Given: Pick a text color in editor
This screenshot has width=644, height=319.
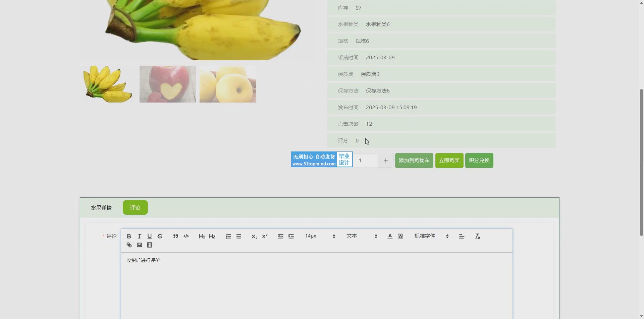Looking at the screenshot, I should pyautogui.click(x=390, y=236).
